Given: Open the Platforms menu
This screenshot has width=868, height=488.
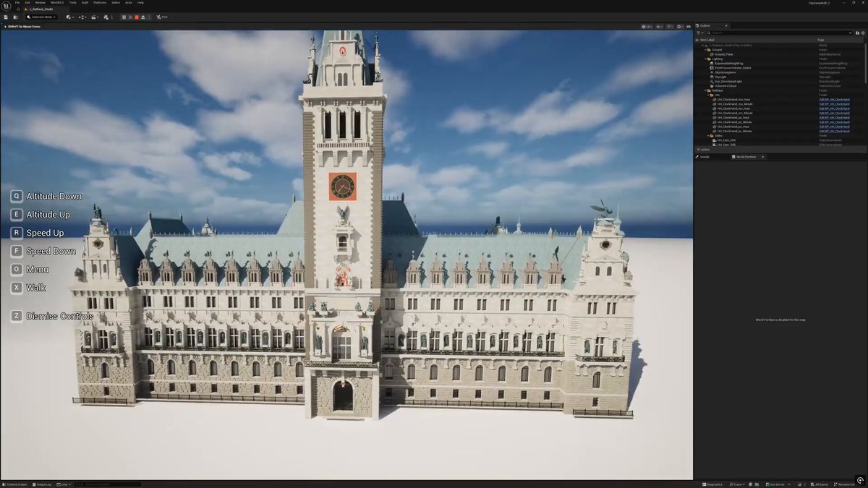Looking at the screenshot, I should point(100,3).
